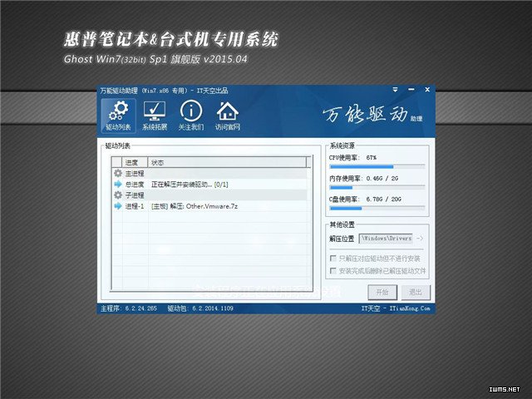Click the 内存使用率 progress bar
This screenshot has height=399, width=532.
[377, 188]
